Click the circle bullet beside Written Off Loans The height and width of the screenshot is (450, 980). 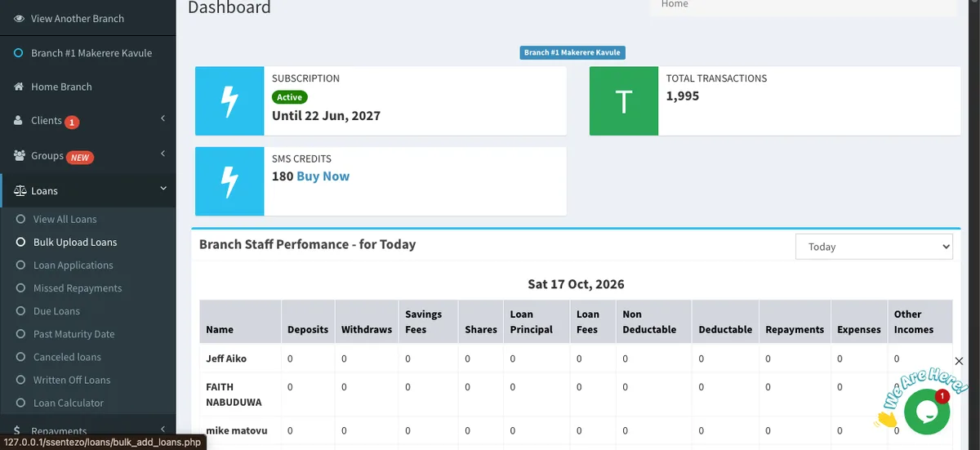point(20,380)
